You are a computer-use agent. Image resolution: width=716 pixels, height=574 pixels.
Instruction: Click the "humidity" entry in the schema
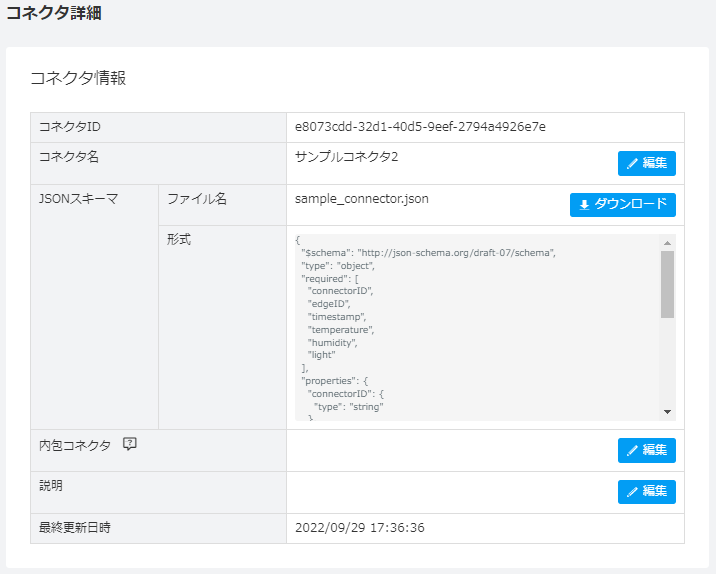[332, 342]
